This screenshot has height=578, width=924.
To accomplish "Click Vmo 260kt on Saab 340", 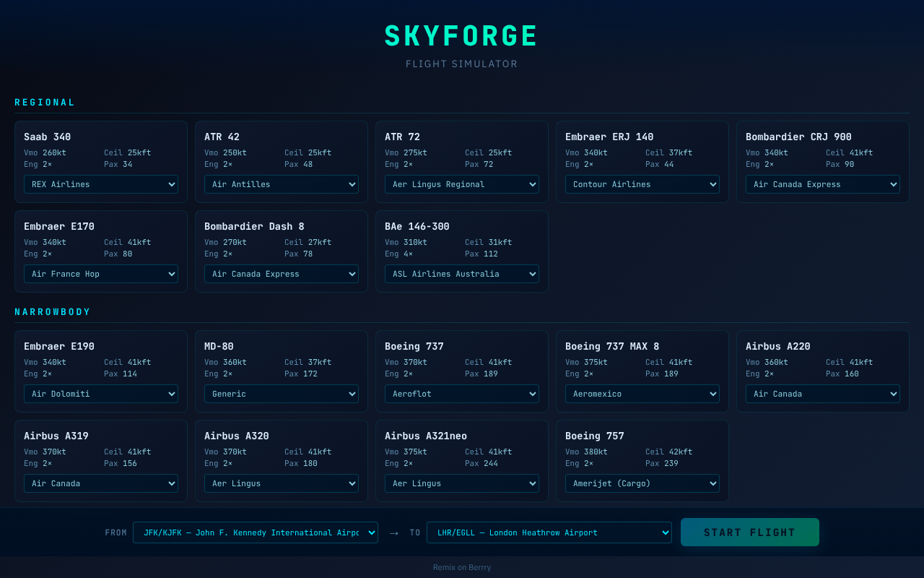I will (45, 152).
